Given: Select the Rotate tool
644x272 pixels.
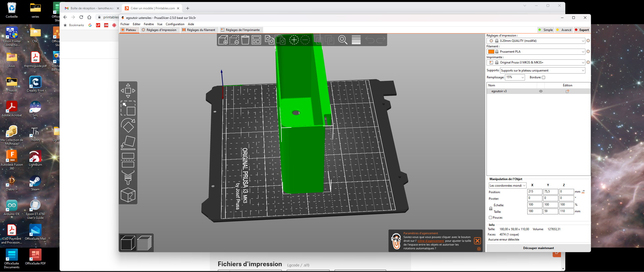Looking at the screenshot, I should pyautogui.click(x=128, y=125).
